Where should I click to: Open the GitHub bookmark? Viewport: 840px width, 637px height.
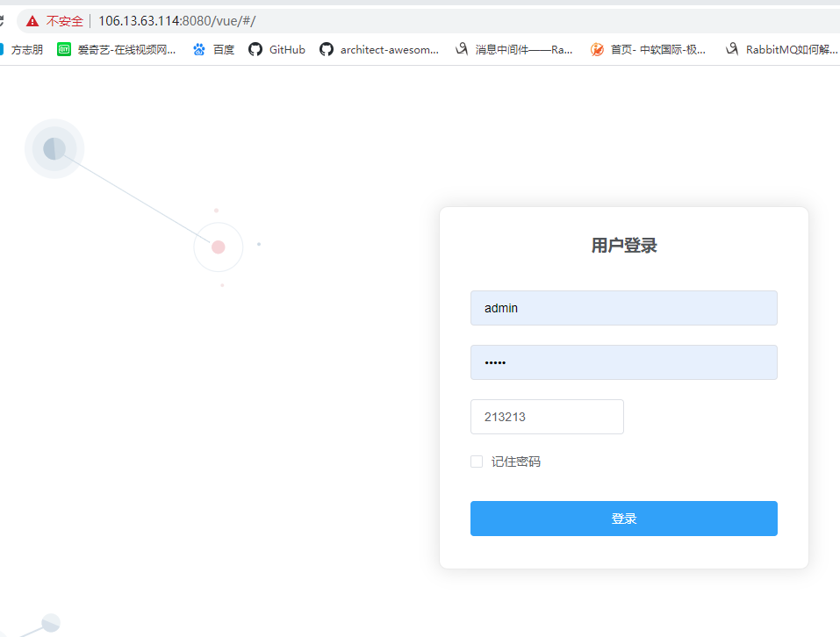click(276, 49)
